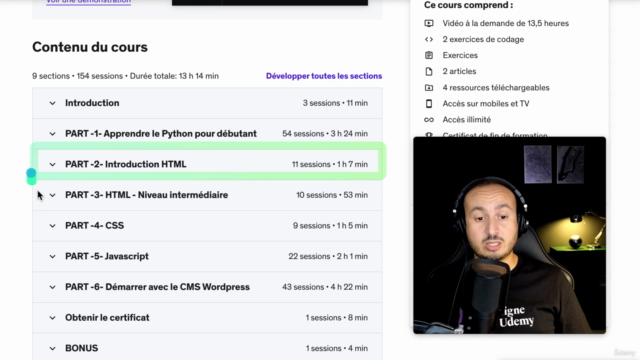Screen dimensions: 640x360
Task: Click 11 sessions • 1 h 7 min
Action: point(330,164)
